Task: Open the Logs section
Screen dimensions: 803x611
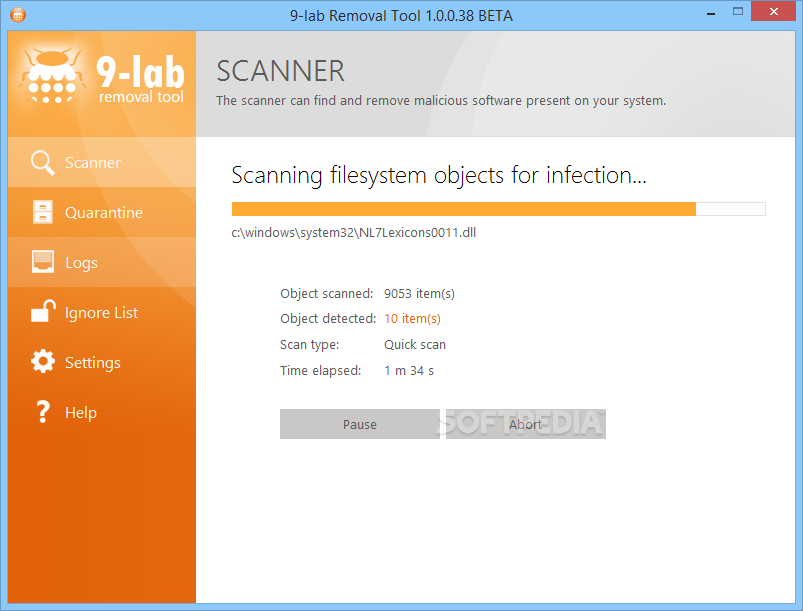Action: tap(102, 262)
